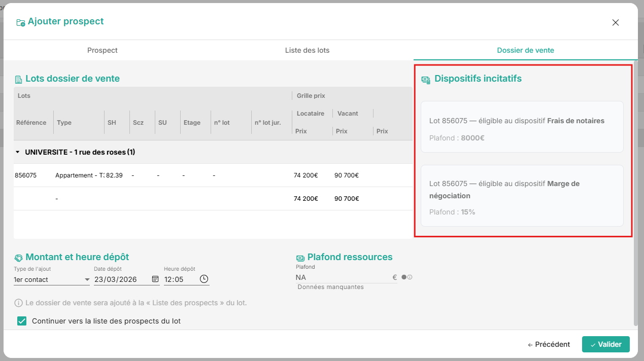
Task: Click the info icon next to Plafond
Action: pyautogui.click(x=410, y=277)
